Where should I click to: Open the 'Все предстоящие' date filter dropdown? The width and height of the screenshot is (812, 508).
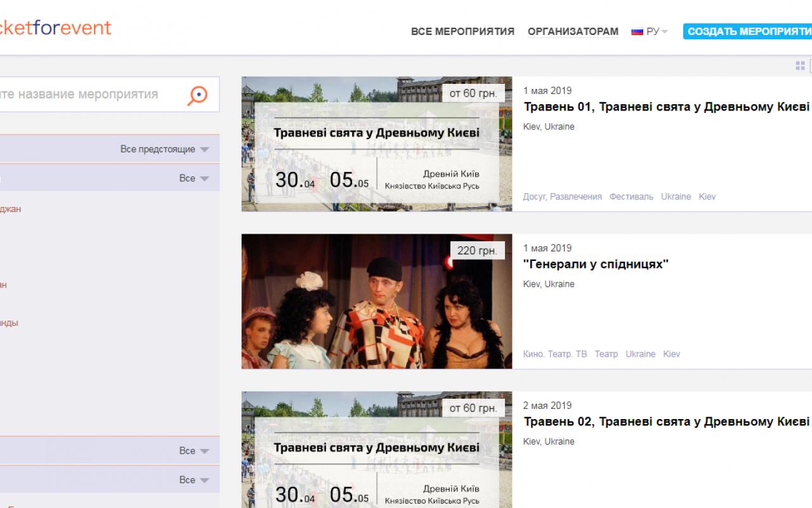(x=164, y=149)
